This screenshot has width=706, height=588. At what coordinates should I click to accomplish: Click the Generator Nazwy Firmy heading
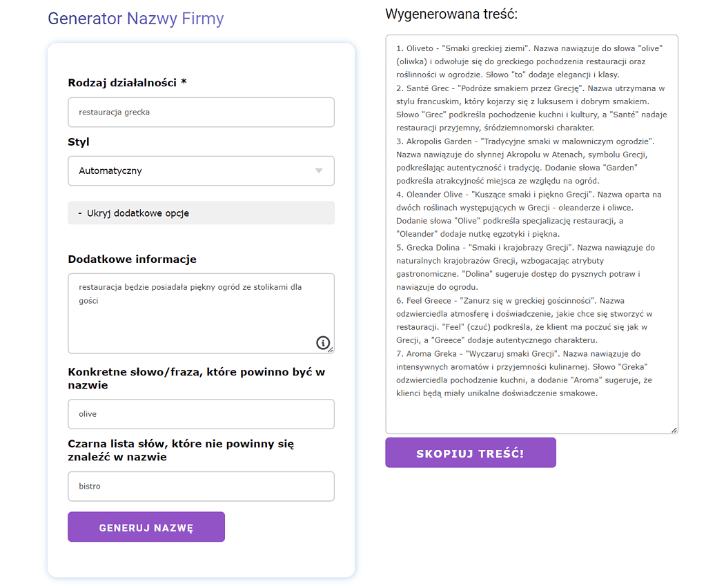click(135, 19)
